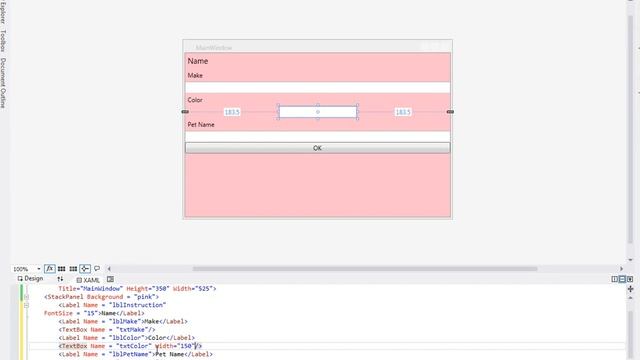
Task: Select the txtMake textbox under Make label
Action: [318, 87]
